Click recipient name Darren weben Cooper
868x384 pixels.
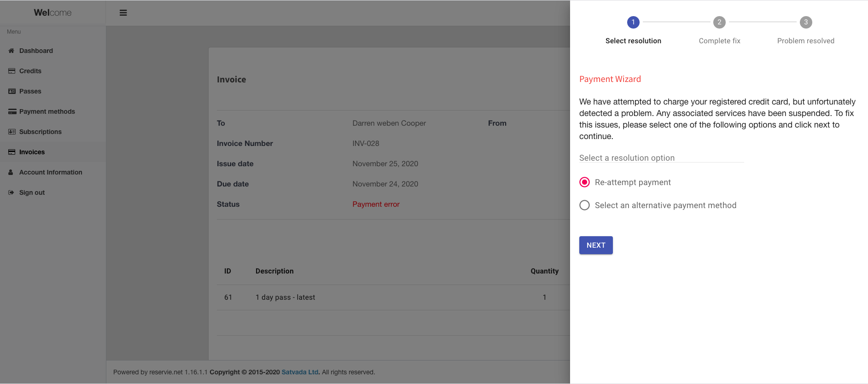[x=389, y=123]
